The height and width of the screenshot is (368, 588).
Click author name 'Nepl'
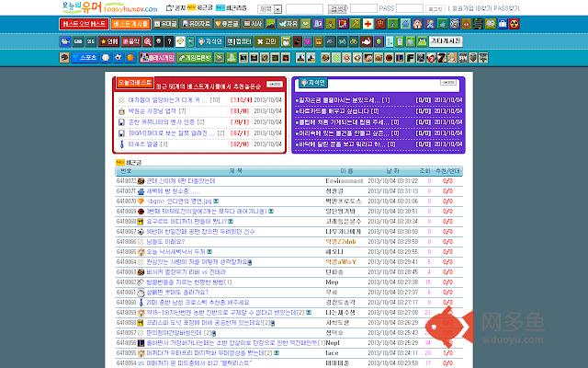[x=333, y=343]
